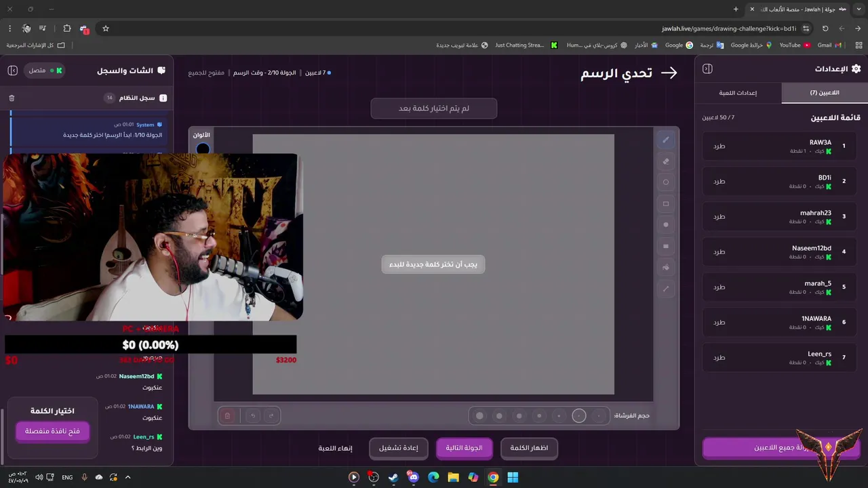Select the outline rectangle shape tool
868x488 pixels.
pyautogui.click(x=665, y=203)
